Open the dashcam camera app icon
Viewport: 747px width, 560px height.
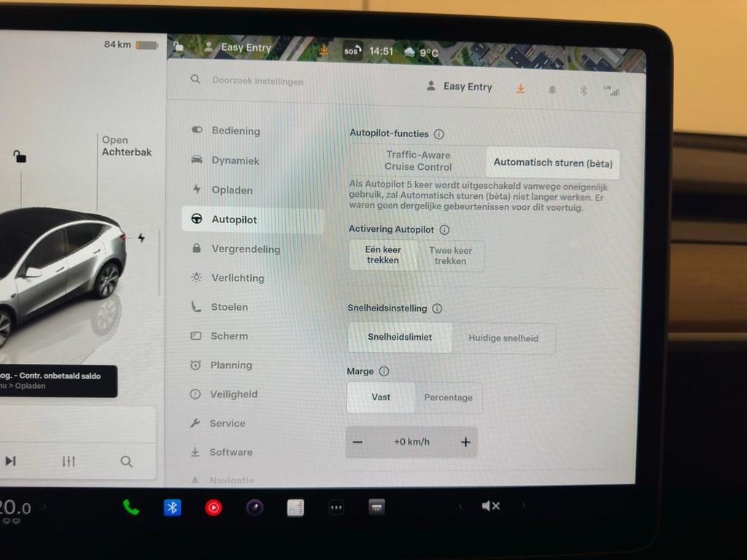[x=255, y=507]
